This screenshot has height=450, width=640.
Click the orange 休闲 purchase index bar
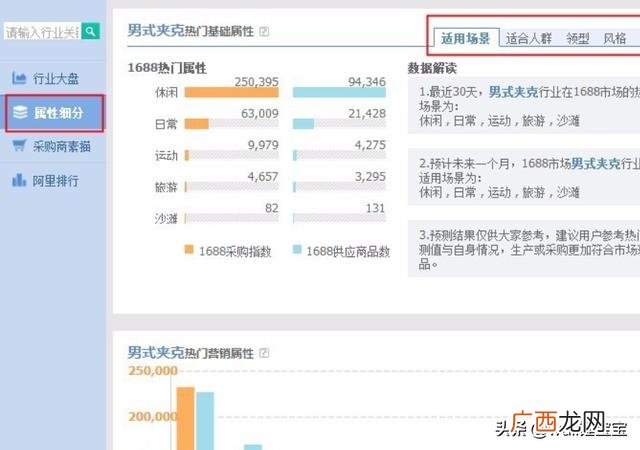[x=231, y=93]
